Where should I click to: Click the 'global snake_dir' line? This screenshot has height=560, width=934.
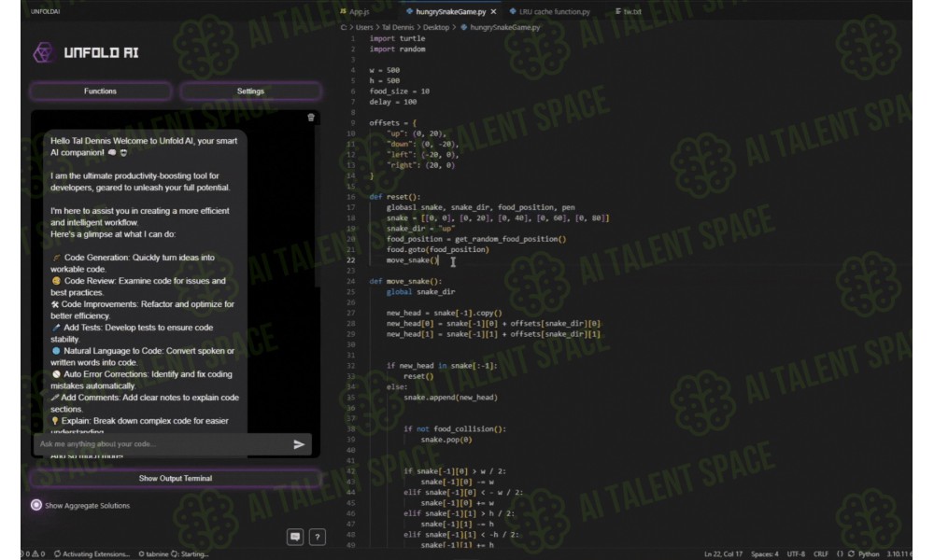coord(420,292)
